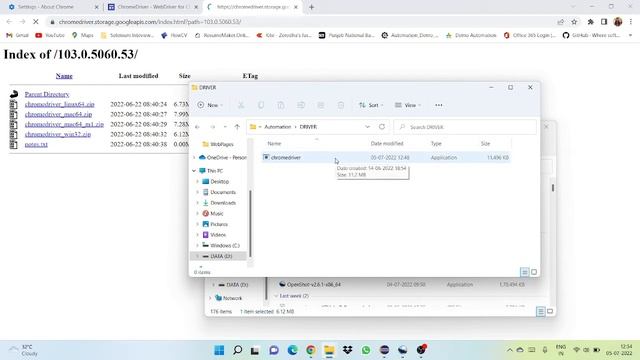The width and height of the screenshot is (640, 360).
Task: Click the Search DRIVER field
Action: [465, 127]
